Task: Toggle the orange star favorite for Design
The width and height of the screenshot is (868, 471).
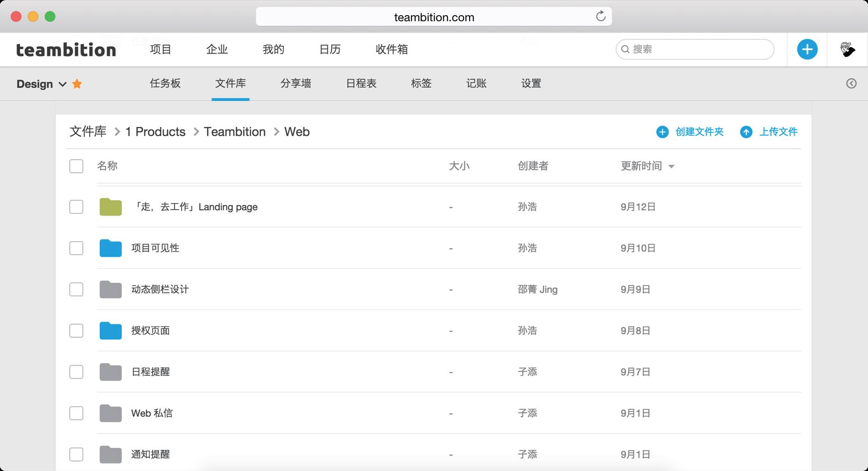Action: click(77, 83)
